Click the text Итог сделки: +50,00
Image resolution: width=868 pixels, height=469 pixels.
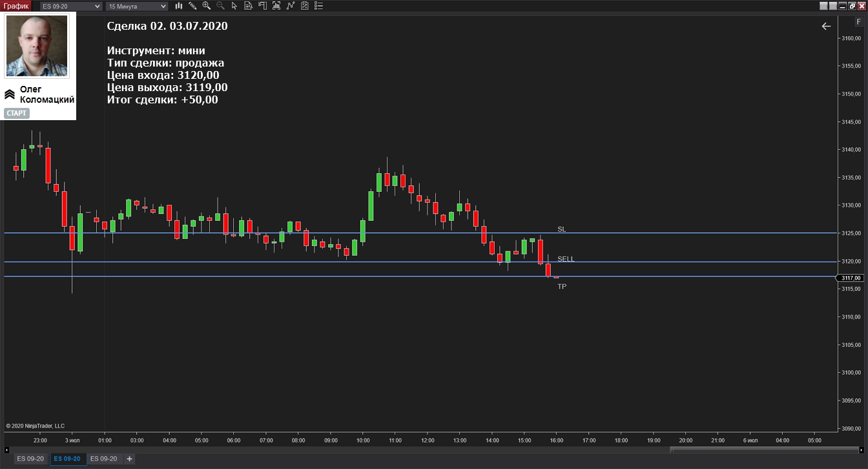pos(162,99)
